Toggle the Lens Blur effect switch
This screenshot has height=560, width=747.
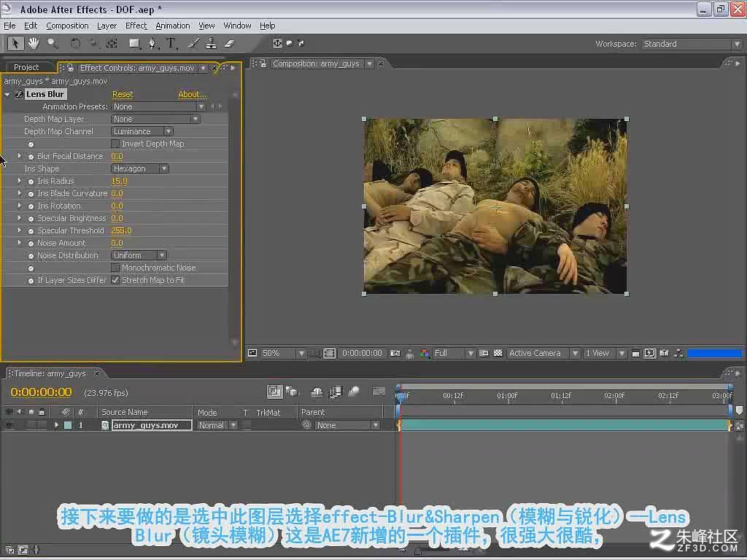click(18, 94)
